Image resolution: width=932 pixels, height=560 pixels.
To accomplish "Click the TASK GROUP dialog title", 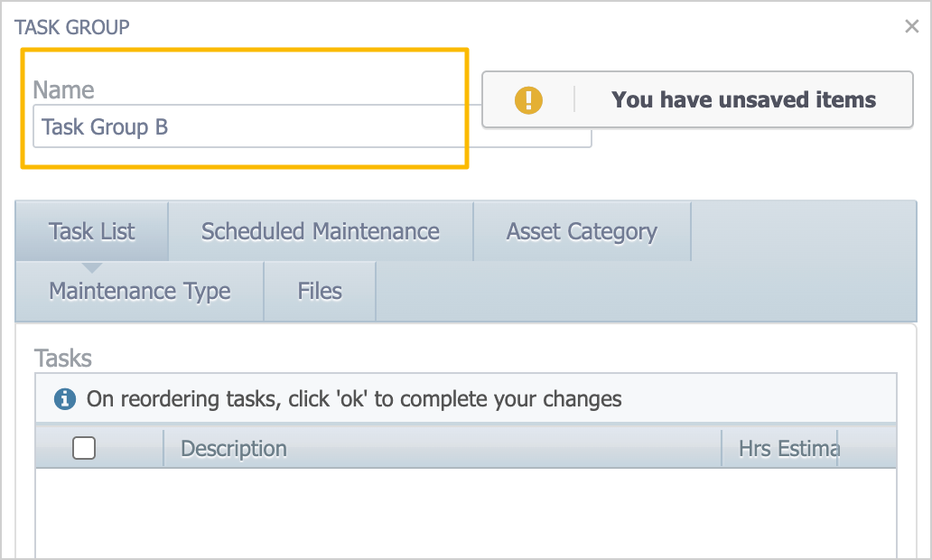I will point(72,27).
